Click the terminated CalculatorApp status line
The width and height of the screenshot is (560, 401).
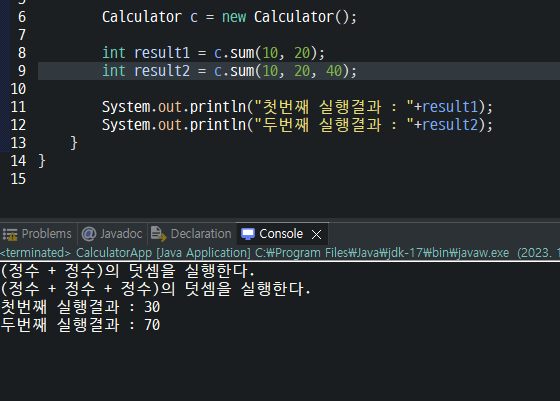(x=280, y=253)
